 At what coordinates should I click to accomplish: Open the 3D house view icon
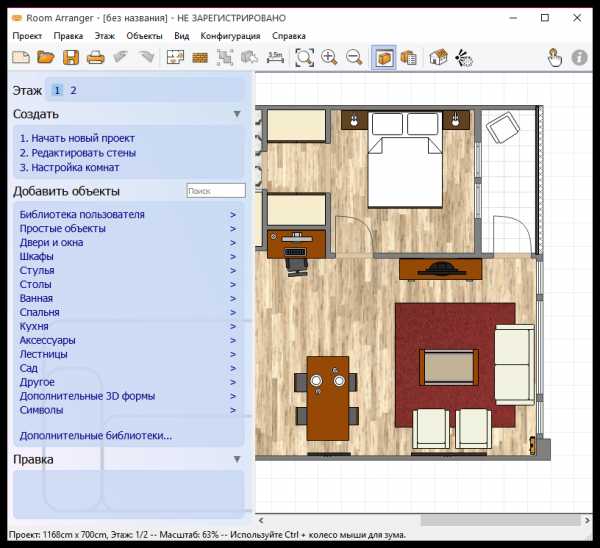point(438,58)
